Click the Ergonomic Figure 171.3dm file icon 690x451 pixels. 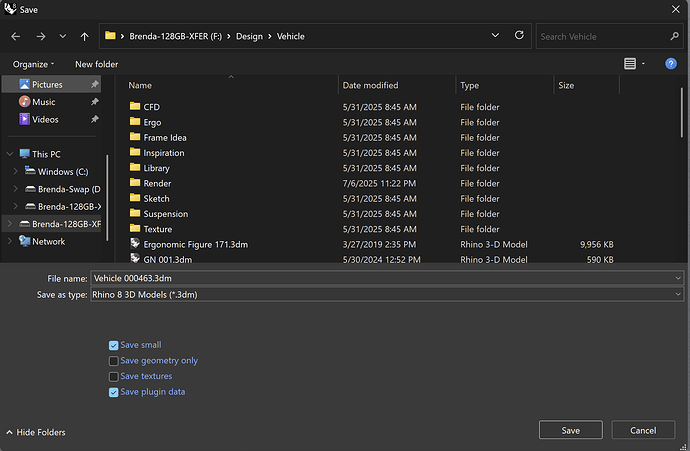pos(135,244)
